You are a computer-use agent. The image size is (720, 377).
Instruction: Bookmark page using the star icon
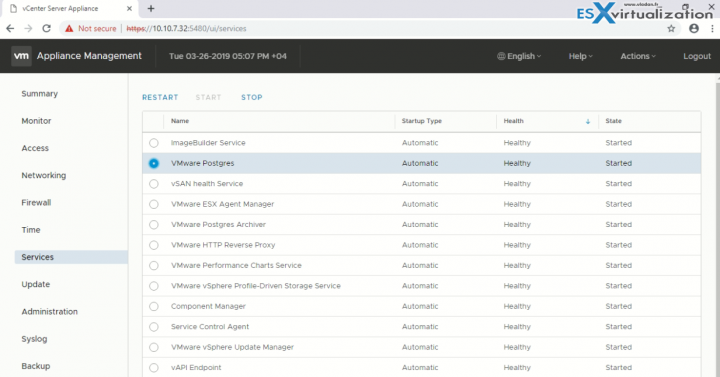[671, 28]
